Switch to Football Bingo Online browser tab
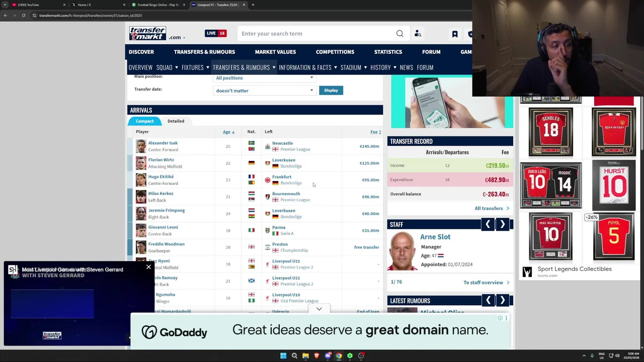644x362 pixels. pos(158,5)
